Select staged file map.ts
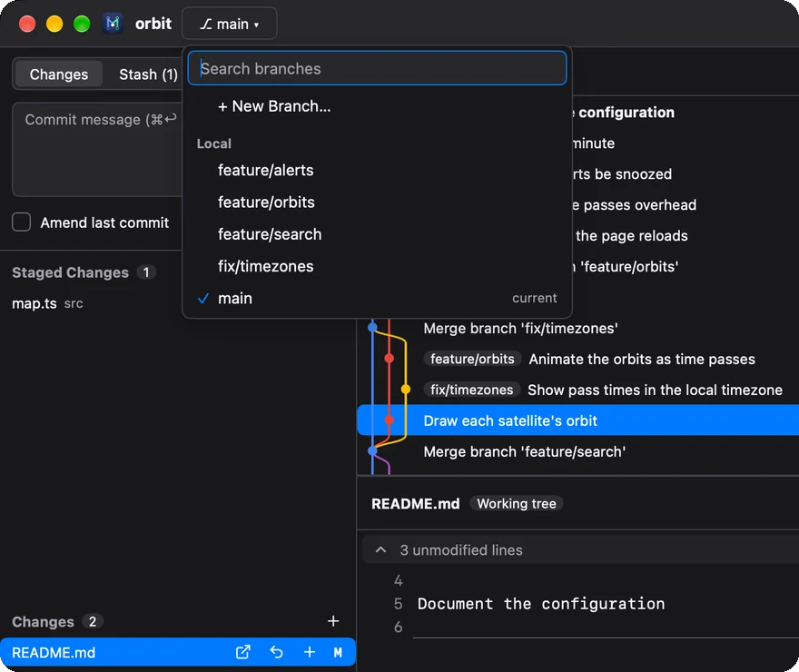The image size is (799, 672). point(178,303)
